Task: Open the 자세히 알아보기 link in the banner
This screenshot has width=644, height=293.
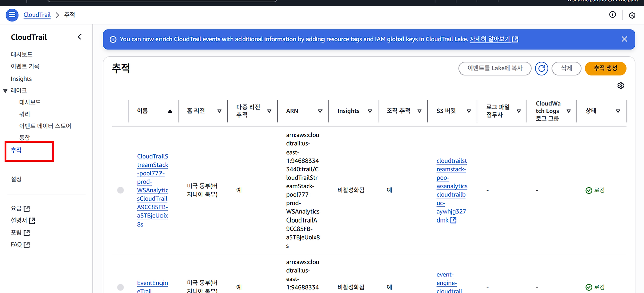Action: click(491, 39)
